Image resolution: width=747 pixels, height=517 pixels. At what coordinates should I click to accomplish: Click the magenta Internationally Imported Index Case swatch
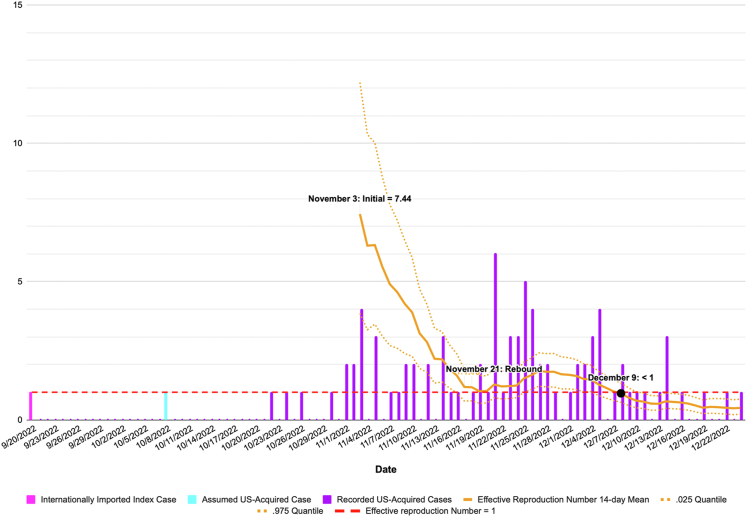coord(34,498)
